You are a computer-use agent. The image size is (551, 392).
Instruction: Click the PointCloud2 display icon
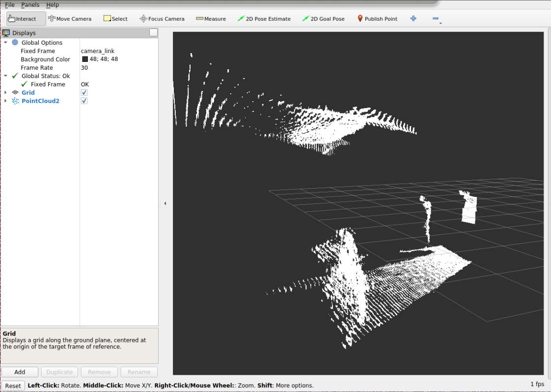pos(15,101)
